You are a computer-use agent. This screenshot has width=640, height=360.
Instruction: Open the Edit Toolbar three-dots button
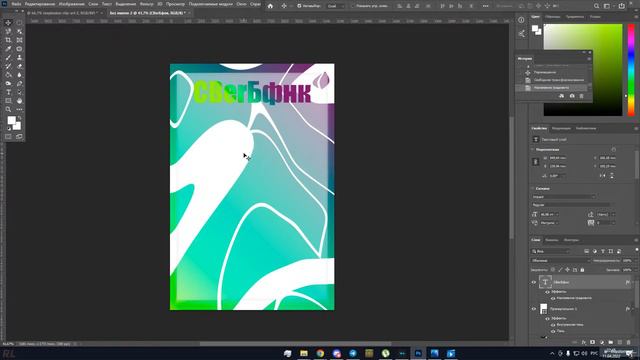coord(19,109)
